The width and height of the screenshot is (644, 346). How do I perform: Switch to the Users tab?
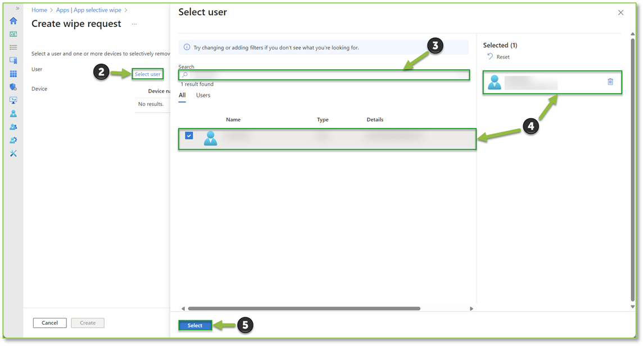click(203, 95)
